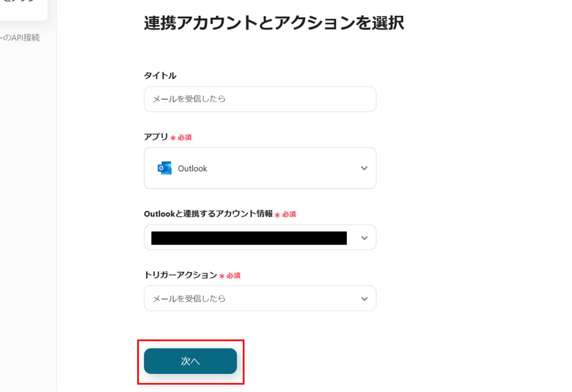Screen dimensions: 572x392
Task: Open the のAPI接続 sidebar item
Action: (21, 38)
